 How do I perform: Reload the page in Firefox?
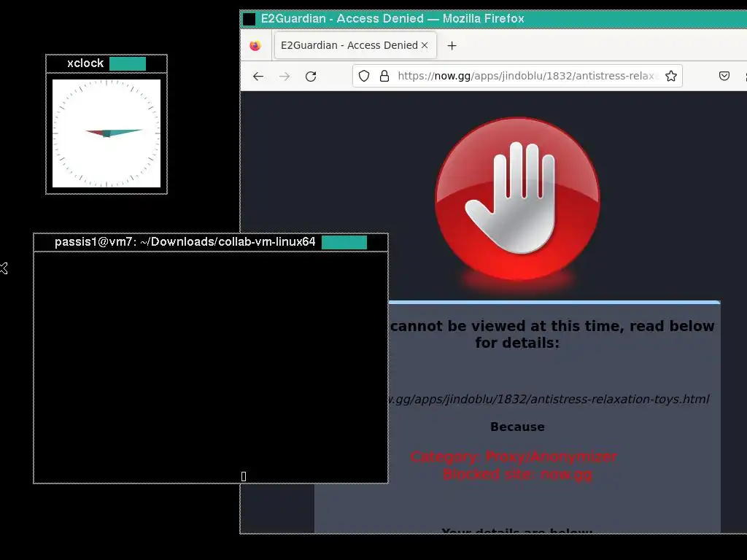point(311,76)
